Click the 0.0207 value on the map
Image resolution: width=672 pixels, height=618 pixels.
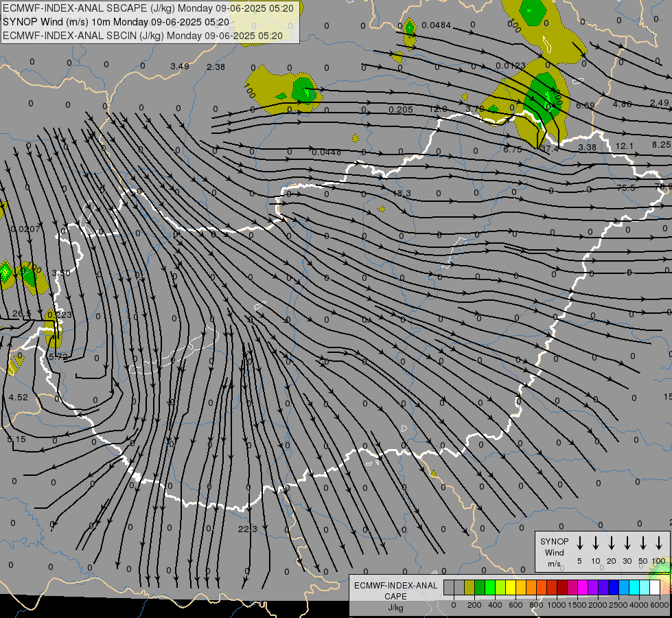[x=25, y=229]
